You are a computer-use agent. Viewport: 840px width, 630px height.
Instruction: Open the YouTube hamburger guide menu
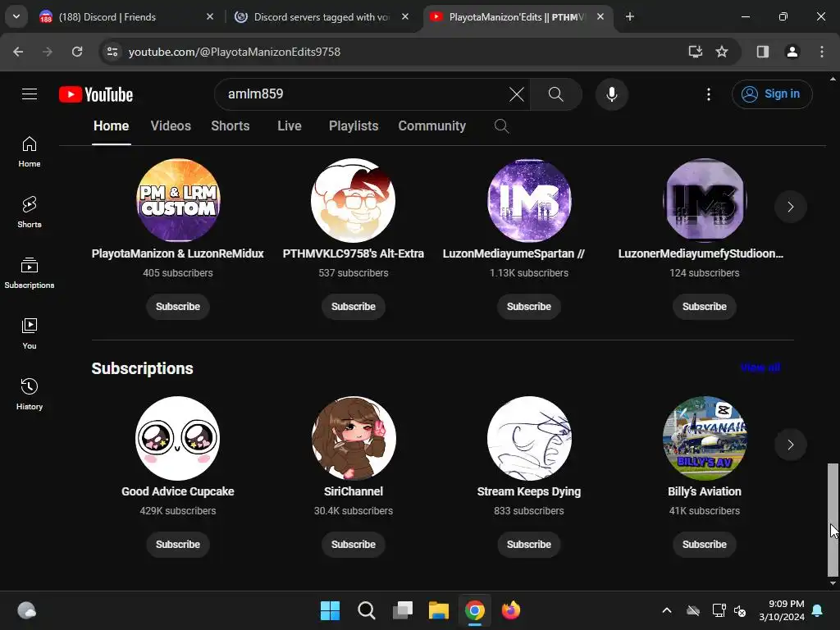tap(30, 94)
